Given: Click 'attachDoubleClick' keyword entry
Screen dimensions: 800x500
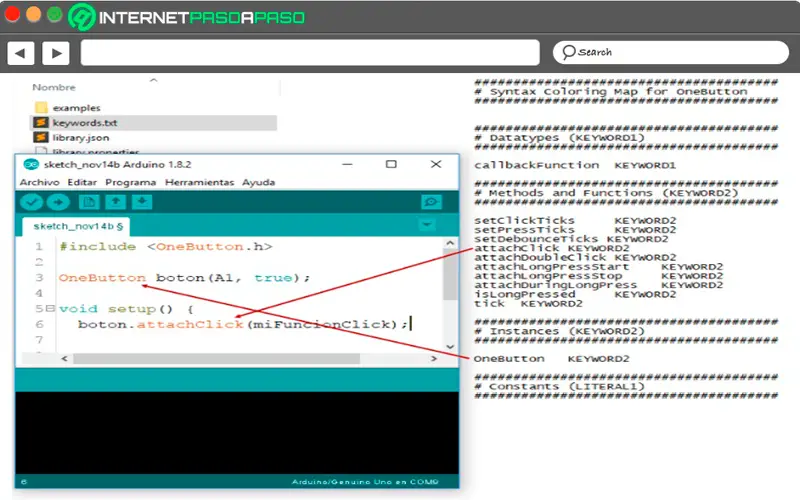Looking at the screenshot, I should (540, 258).
